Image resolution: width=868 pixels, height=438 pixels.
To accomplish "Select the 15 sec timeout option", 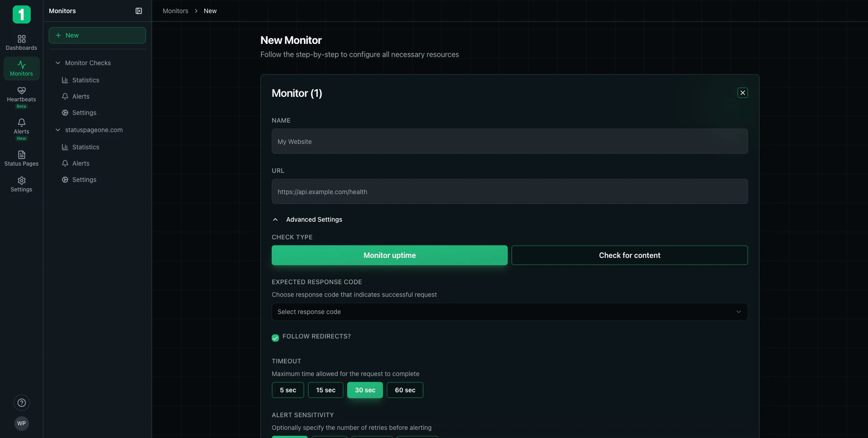I will point(325,390).
